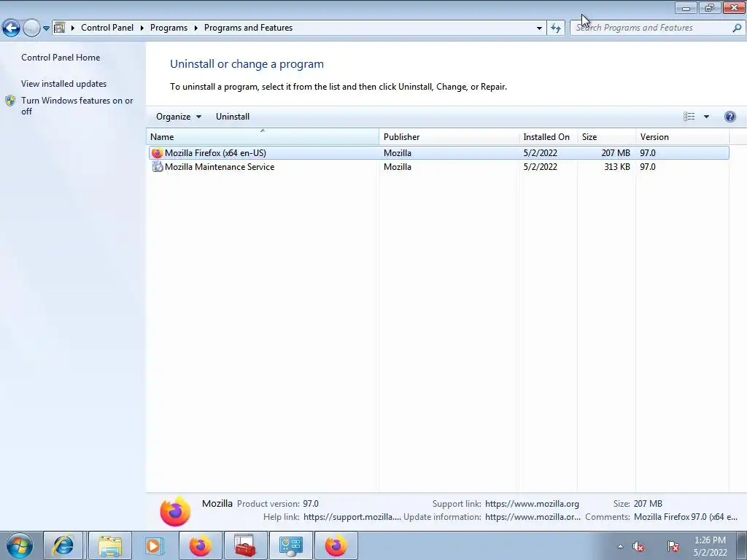Open the Windows Start button
The height and width of the screenshot is (560, 747).
tap(20, 545)
